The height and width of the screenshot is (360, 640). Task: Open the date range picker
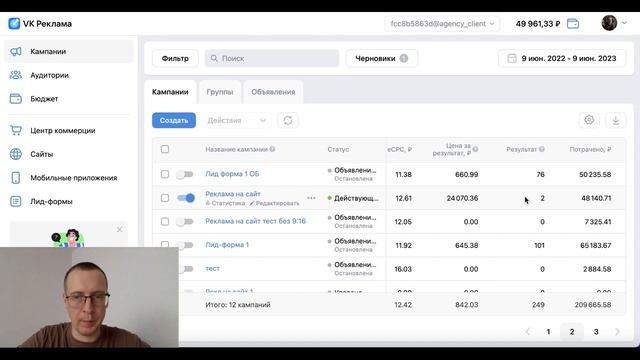tap(562, 58)
